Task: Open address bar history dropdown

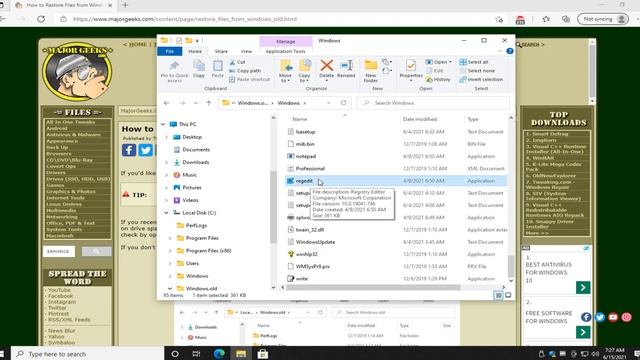Action: (x=328, y=103)
